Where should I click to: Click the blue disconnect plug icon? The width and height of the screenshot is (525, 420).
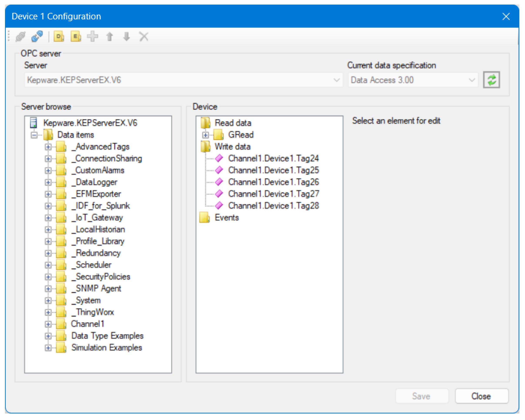coord(37,37)
